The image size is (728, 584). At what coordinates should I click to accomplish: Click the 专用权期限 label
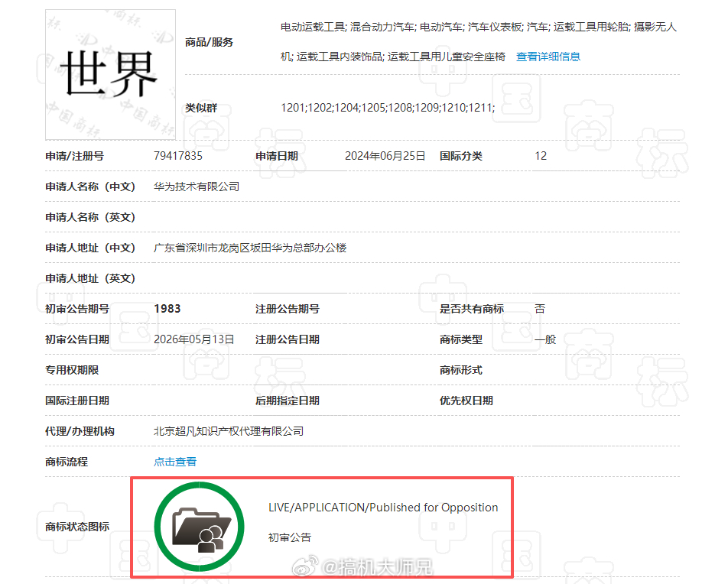72,370
